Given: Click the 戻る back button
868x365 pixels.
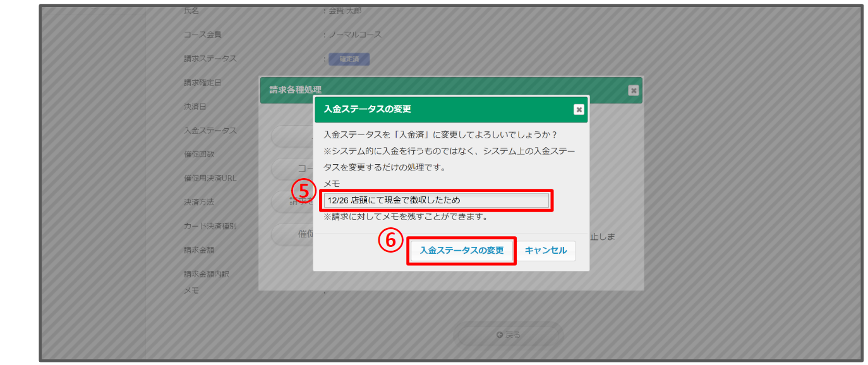Looking at the screenshot, I should (509, 335).
